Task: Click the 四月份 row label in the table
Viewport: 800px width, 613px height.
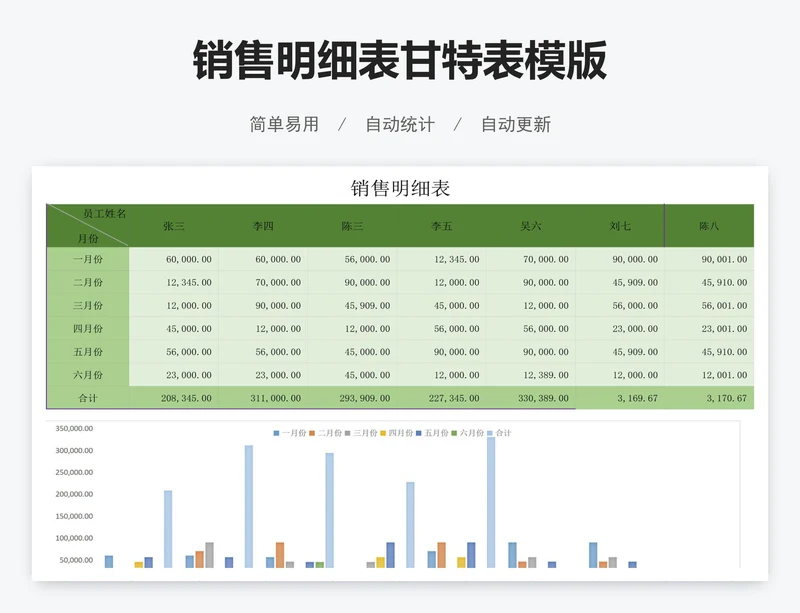Action: 88,328
